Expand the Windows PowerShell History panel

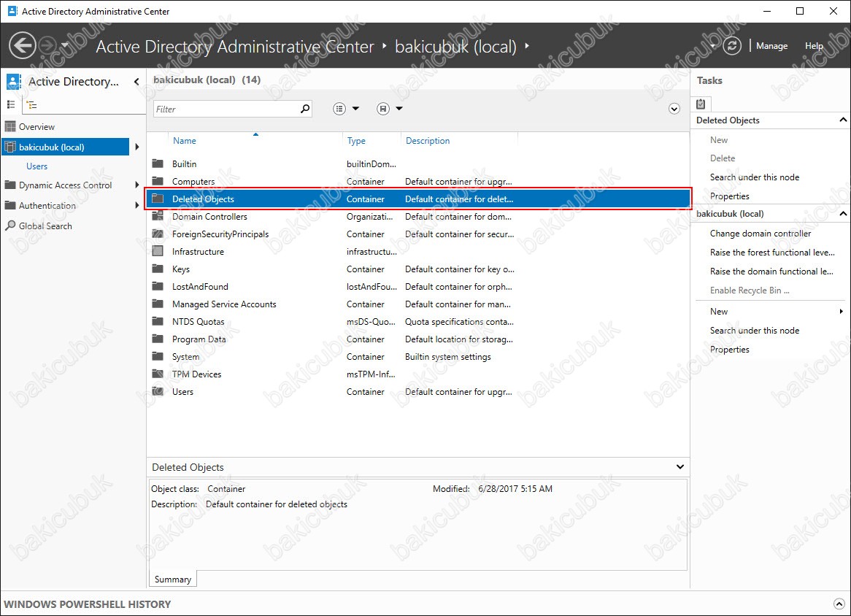(x=839, y=604)
